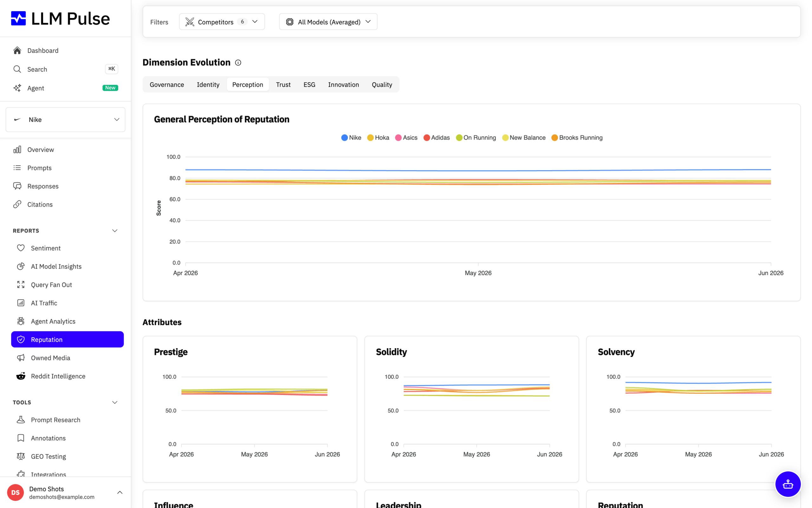
Task: Click the Search magnifier icon
Action: [17, 69]
